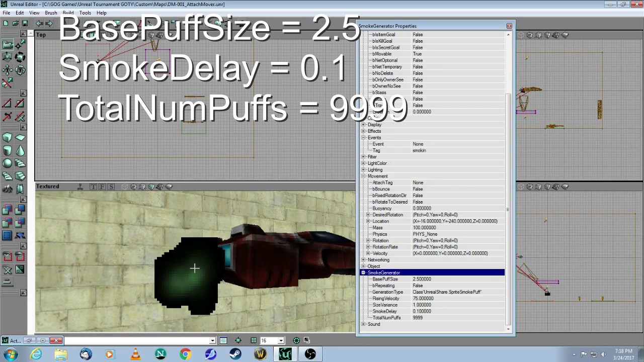Viewport: 644px width, 362px height.
Task: Open the Edit menu
Action: point(20,13)
